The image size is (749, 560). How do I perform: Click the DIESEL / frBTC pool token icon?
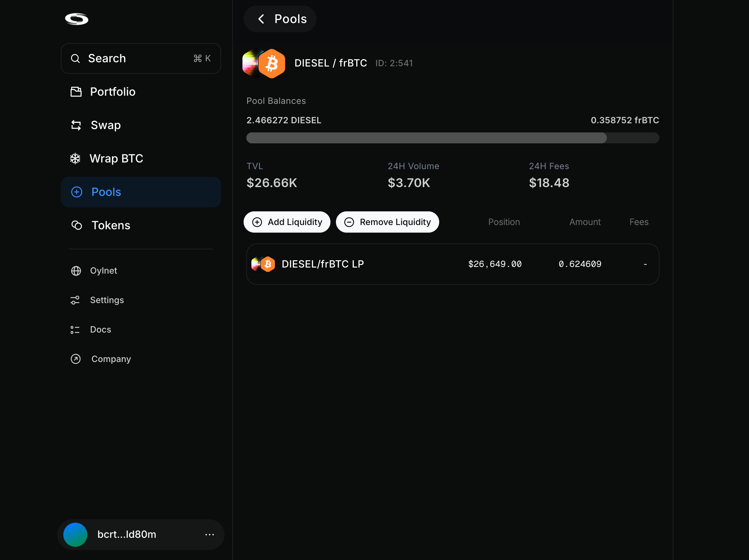pos(264,63)
